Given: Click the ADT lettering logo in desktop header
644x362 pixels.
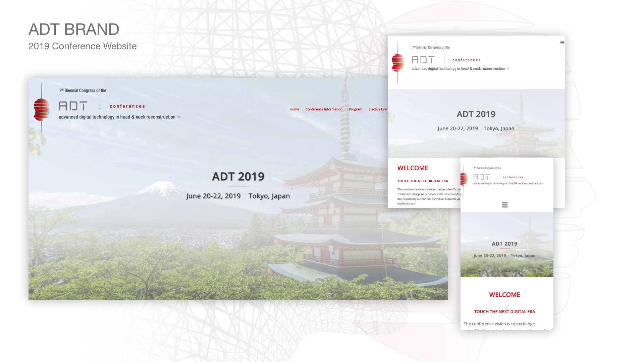Looking at the screenshot, I should pyautogui.click(x=73, y=106).
